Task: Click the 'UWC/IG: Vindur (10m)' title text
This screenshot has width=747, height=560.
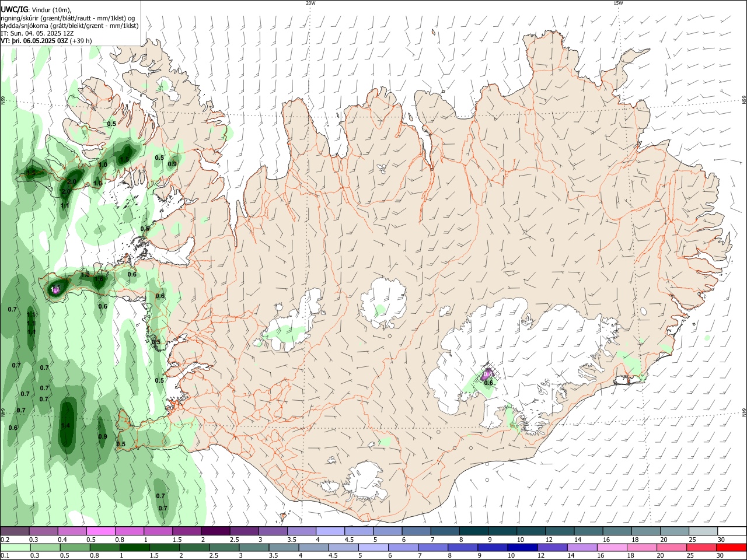Action: 36,10
